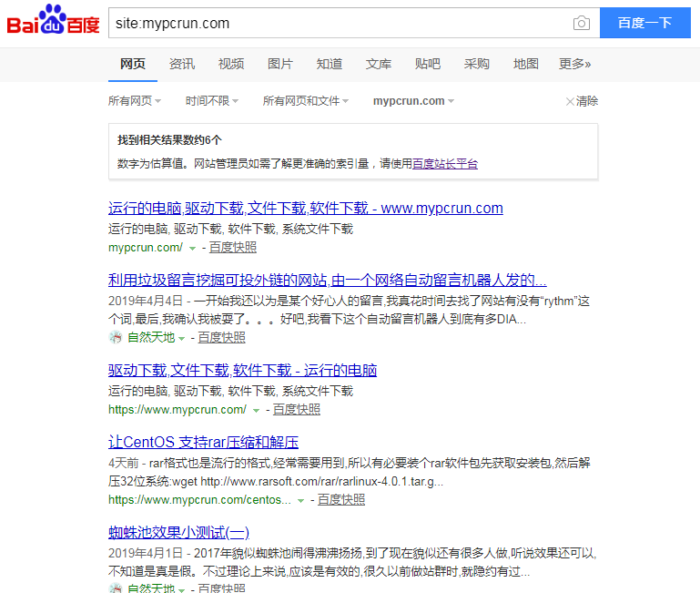Screen dimensions: 700x593
Task: Open 百度快照 for the mypcrun.com/ result
Action: click(x=233, y=248)
